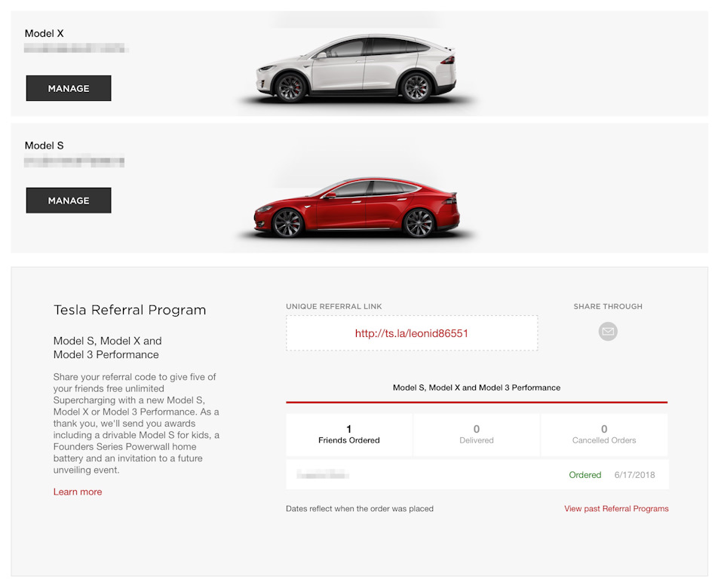Click the Model X heading text
Image resolution: width=724 pixels, height=588 pixels.
pyautogui.click(x=44, y=33)
